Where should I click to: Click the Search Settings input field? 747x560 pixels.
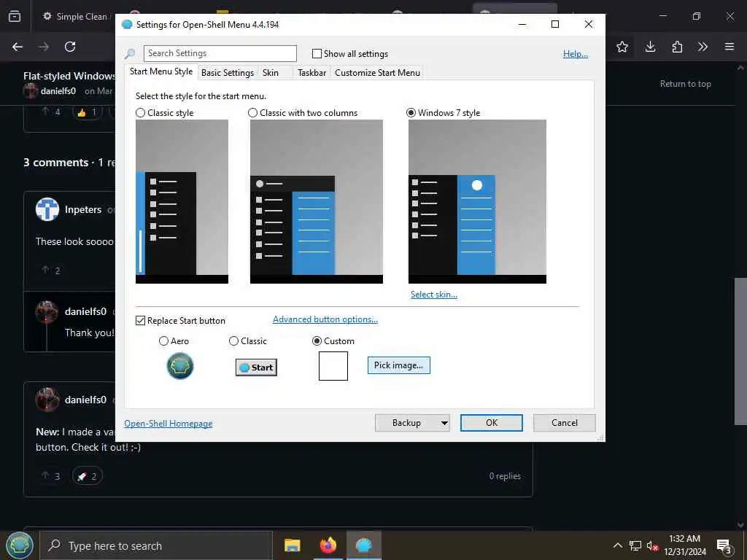tap(220, 53)
